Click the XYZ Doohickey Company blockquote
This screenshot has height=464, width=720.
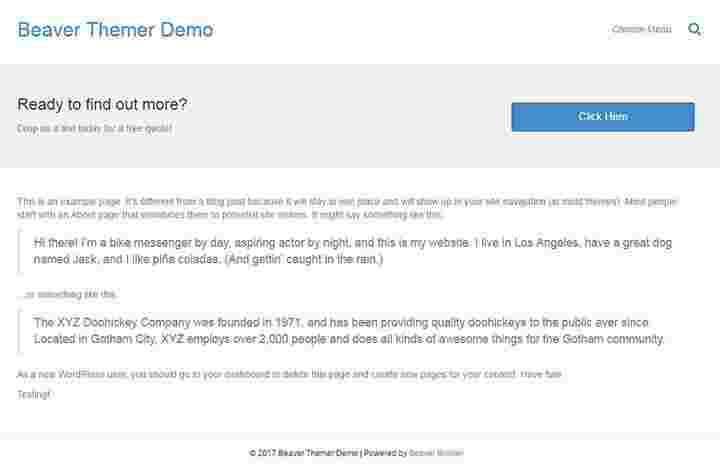(x=349, y=331)
